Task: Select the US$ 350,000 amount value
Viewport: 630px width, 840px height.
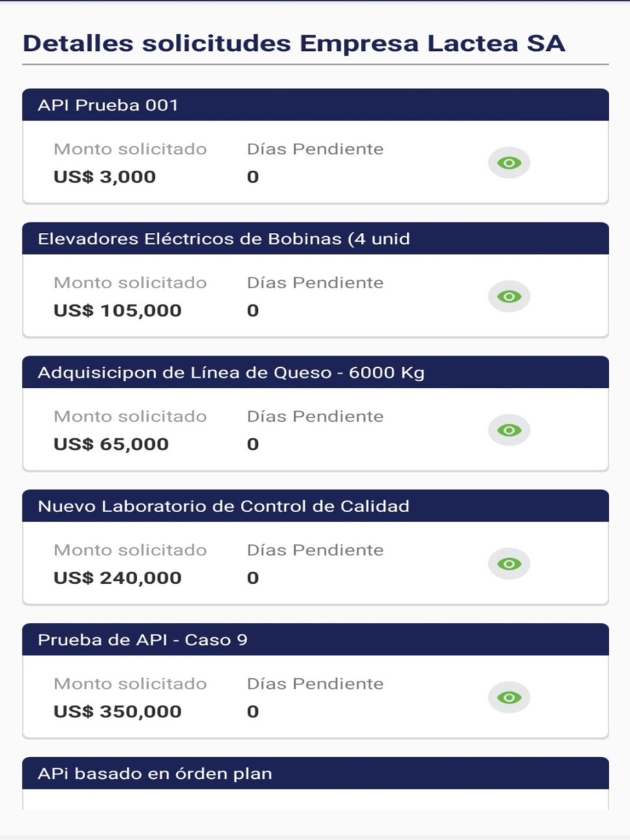Action: 118,712
